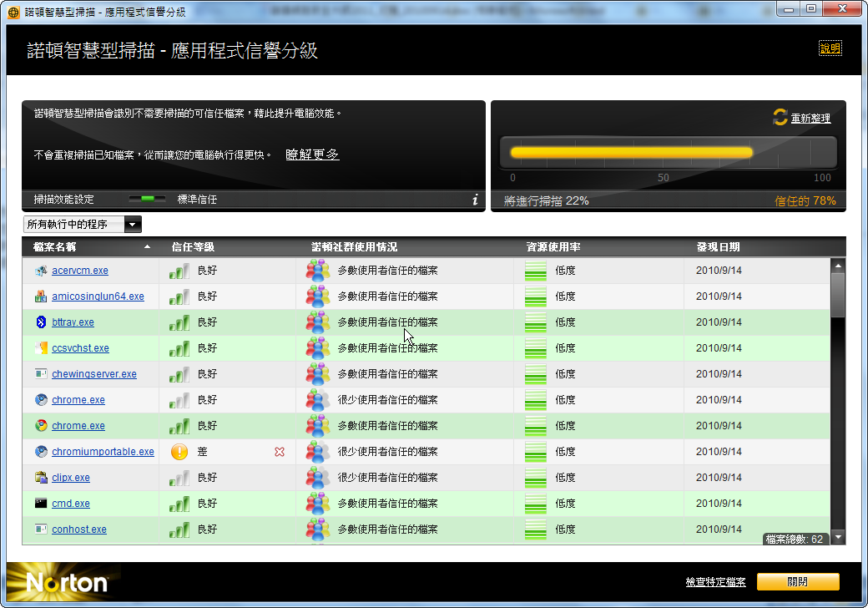The width and height of the screenshot is (868, 608).
Task: Click the 標準信任 scan performance slider
Action: (147, 200)
